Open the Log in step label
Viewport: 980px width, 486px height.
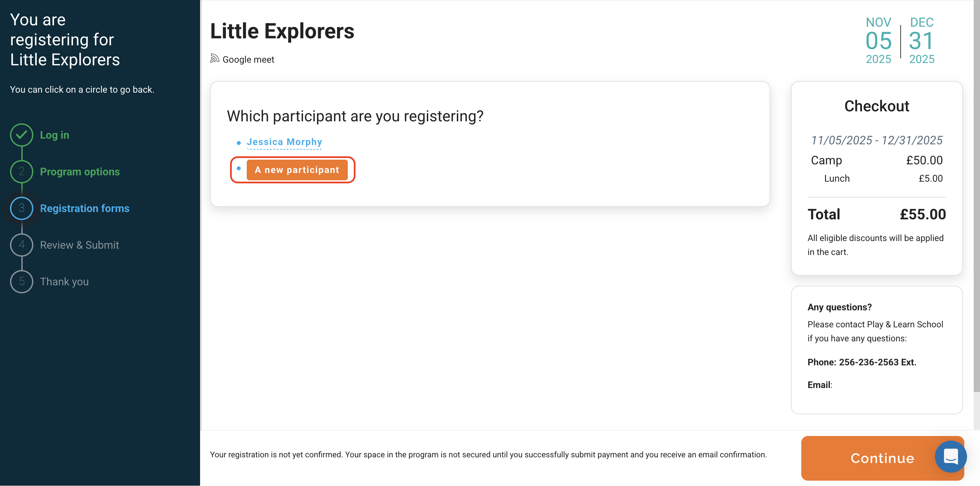tap(54, 135)
